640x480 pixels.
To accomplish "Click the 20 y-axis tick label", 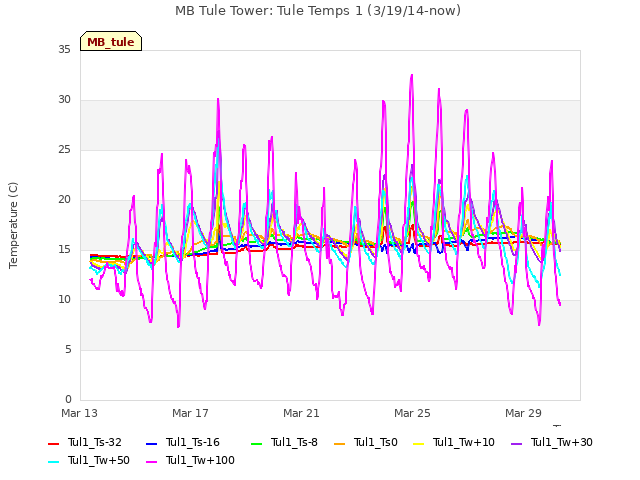I will pyautogui.click(x=64, y=200).
